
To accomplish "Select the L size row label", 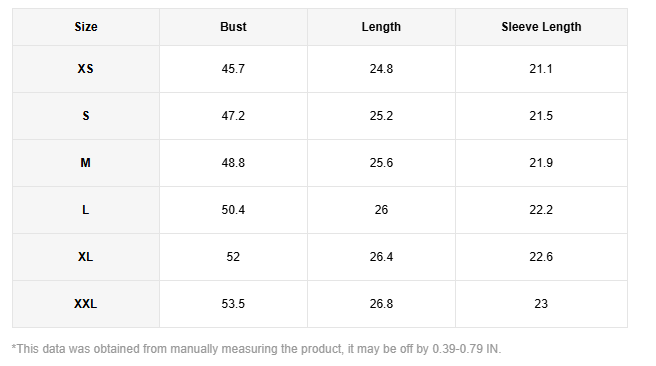I will click(86, 210).
